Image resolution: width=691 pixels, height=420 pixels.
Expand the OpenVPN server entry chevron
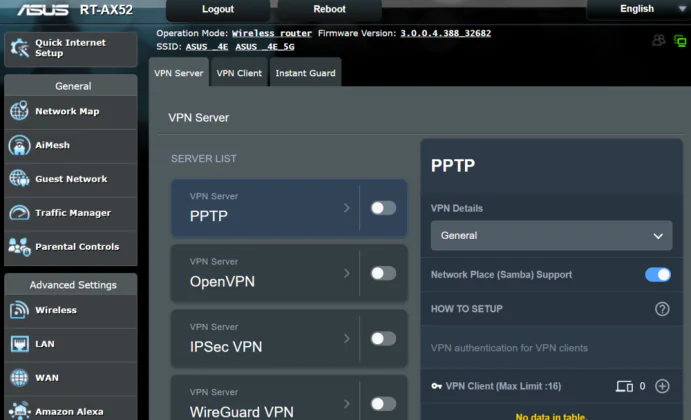(x=347, y=273)
